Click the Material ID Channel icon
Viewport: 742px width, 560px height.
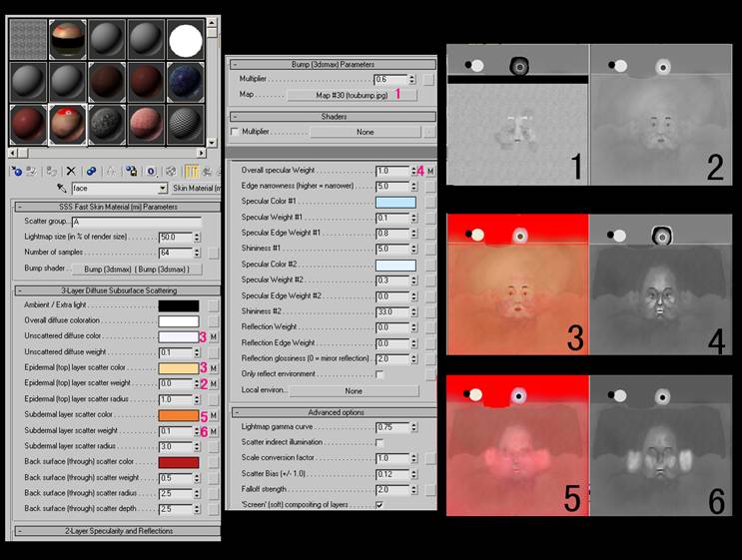click(x=151, y=171)
